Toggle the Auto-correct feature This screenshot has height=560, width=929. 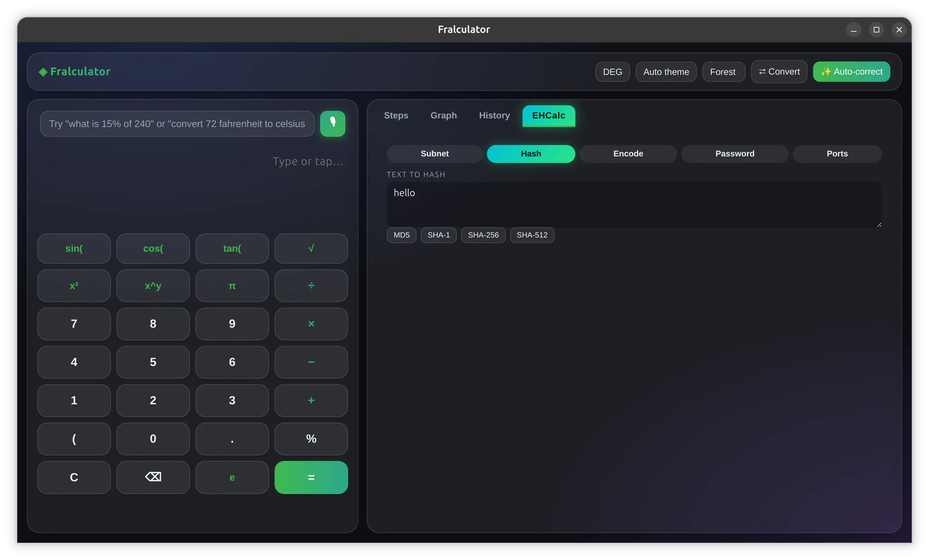coord(851,71)
